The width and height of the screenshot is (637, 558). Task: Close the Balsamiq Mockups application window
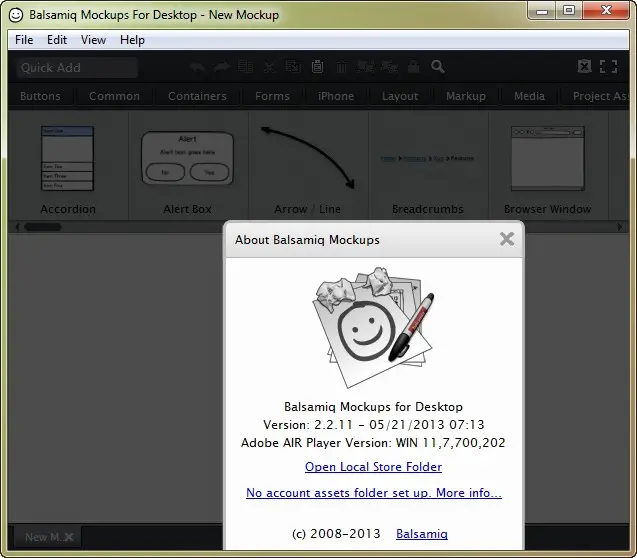[606, 11]
